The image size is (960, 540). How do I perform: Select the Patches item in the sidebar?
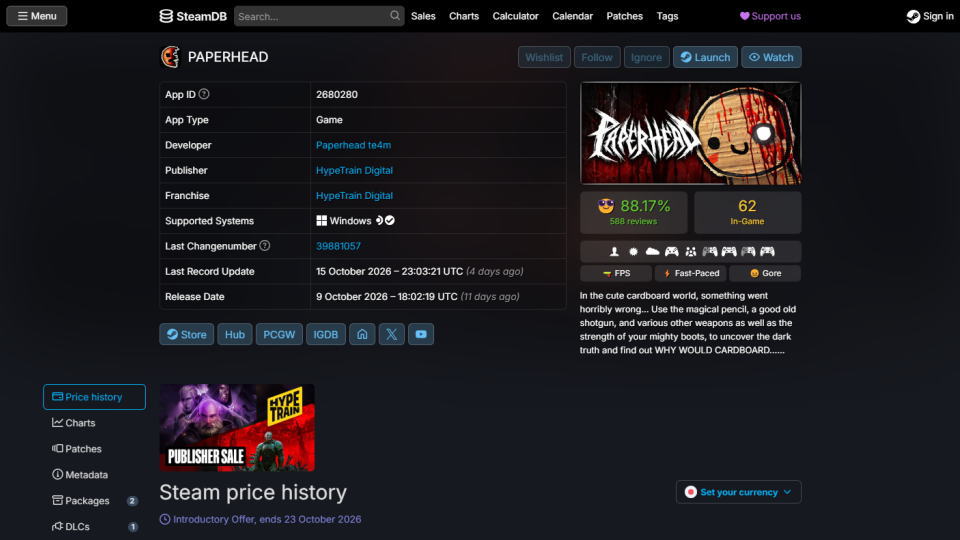94,449
